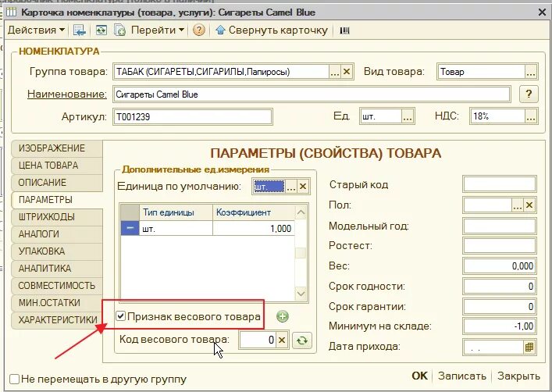This screenshot has height=392, width=552.
Task: Click the Наименование underlined label link
Action: 67,94
